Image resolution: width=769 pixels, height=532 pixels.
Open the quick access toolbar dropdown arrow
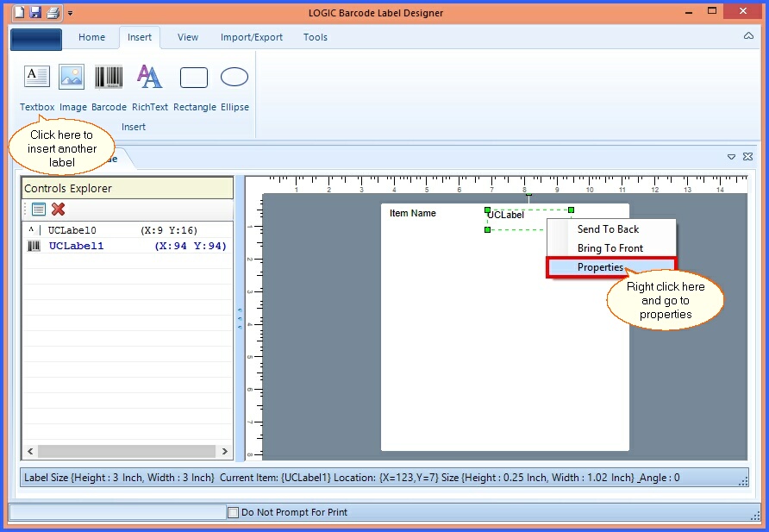tap(70, 13)
